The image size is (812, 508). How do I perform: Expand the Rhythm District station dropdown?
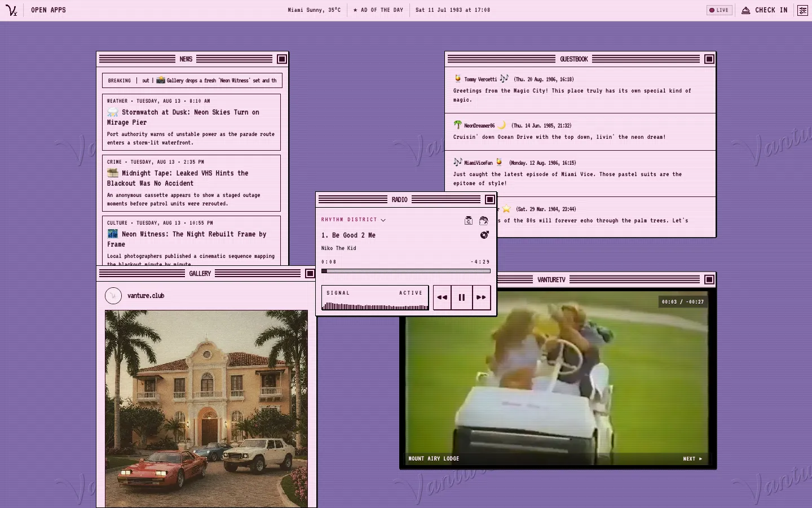pos(354,220)
